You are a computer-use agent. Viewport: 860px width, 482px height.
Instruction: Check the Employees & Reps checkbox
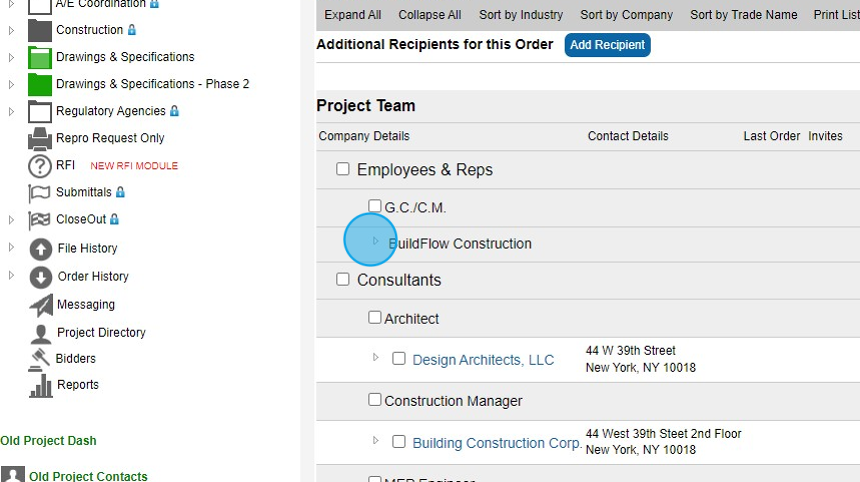343,169
